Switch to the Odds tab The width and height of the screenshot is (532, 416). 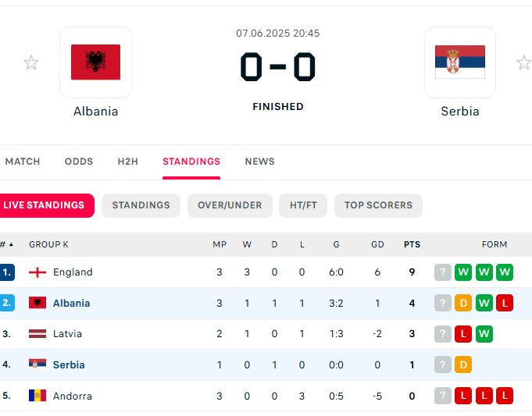point(79,162)
